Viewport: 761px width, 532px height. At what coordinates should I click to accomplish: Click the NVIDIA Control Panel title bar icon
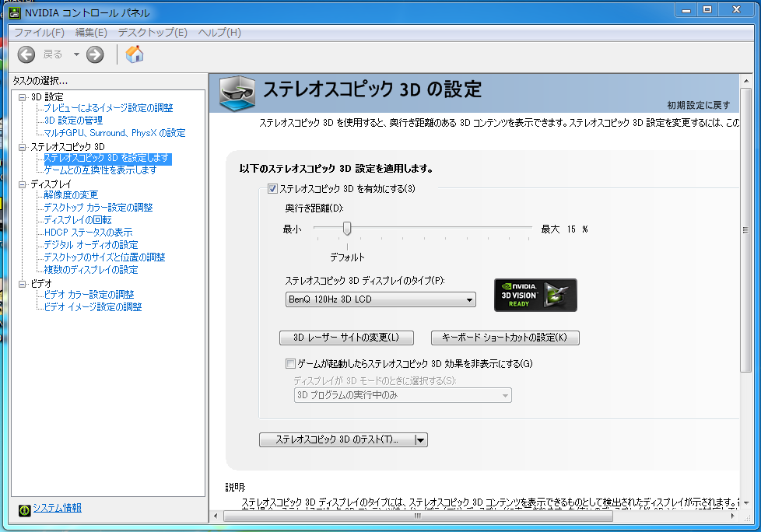tap(15, 12)
